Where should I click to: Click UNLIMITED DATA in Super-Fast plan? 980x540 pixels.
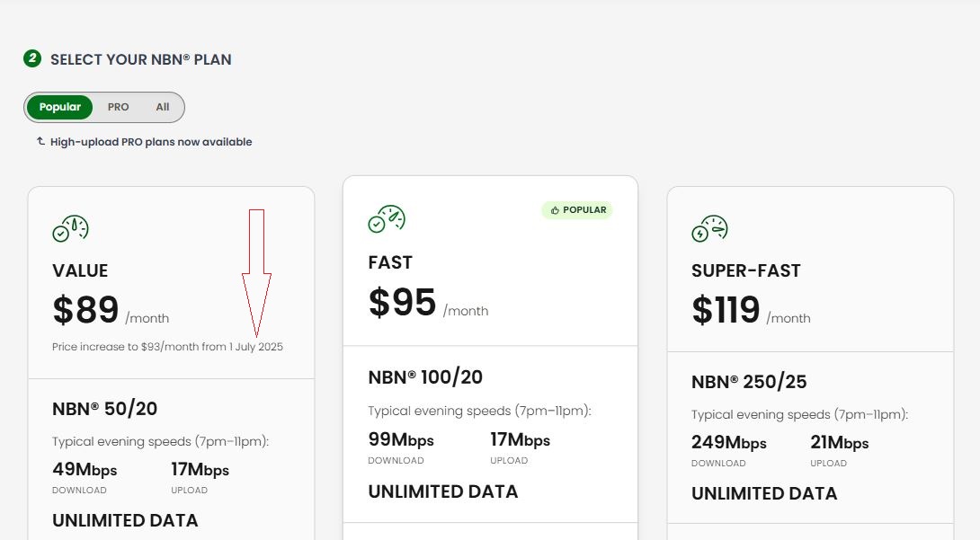click(763, 494)
